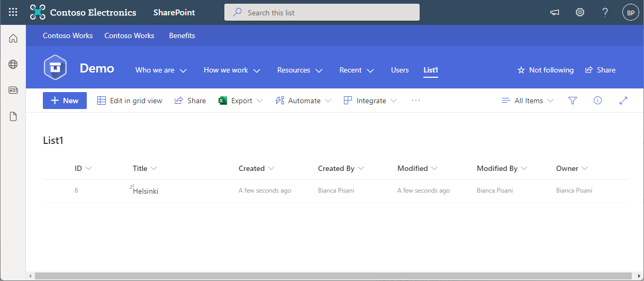Expand the Automate dropdown menu
This screenshot has width=644, height=281.
coord(304,101)
